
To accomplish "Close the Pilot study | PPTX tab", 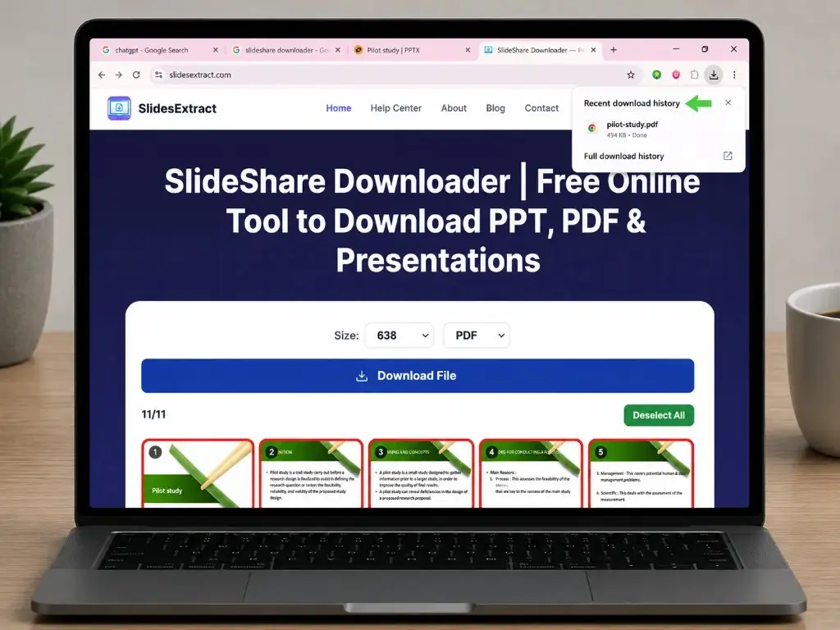I will [468, 50].
